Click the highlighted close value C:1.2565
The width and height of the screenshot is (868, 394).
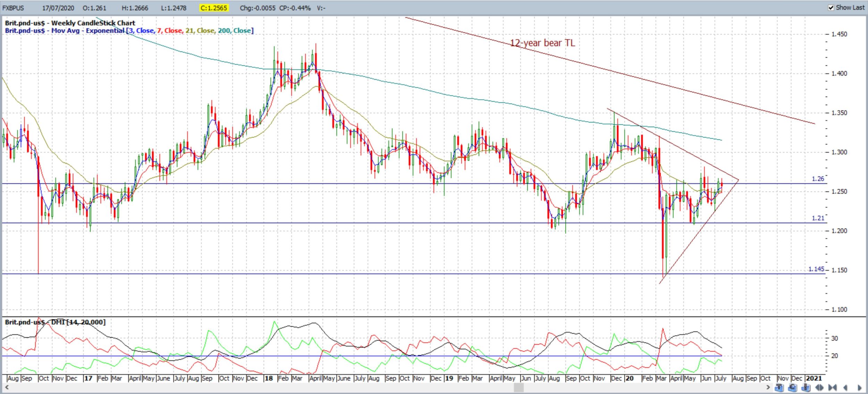pos(214,8)
